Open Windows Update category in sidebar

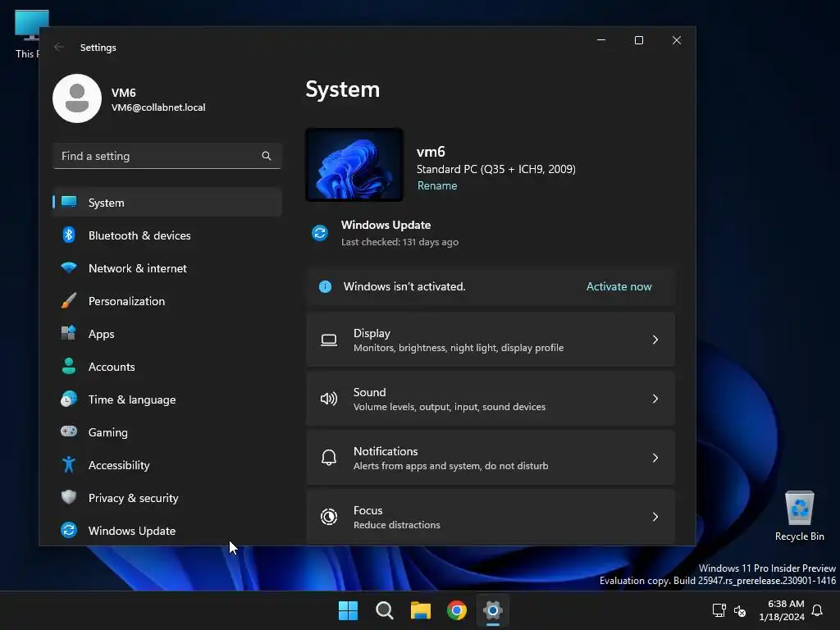point(132,531)
